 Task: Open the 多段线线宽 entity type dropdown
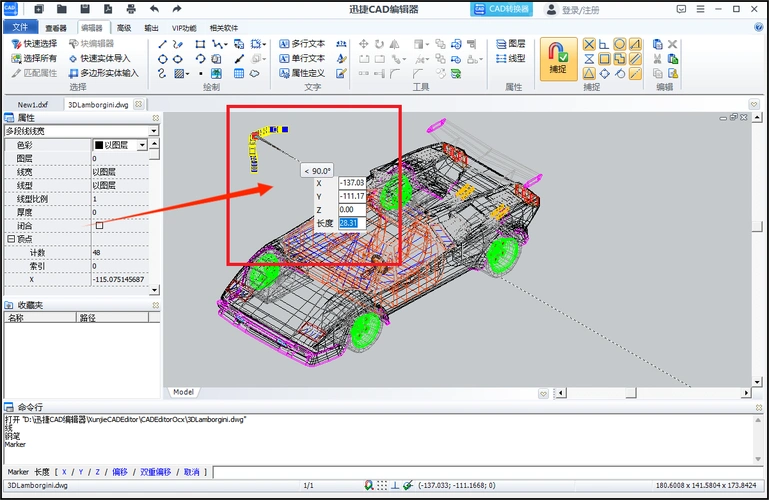[x=154, y=131]
